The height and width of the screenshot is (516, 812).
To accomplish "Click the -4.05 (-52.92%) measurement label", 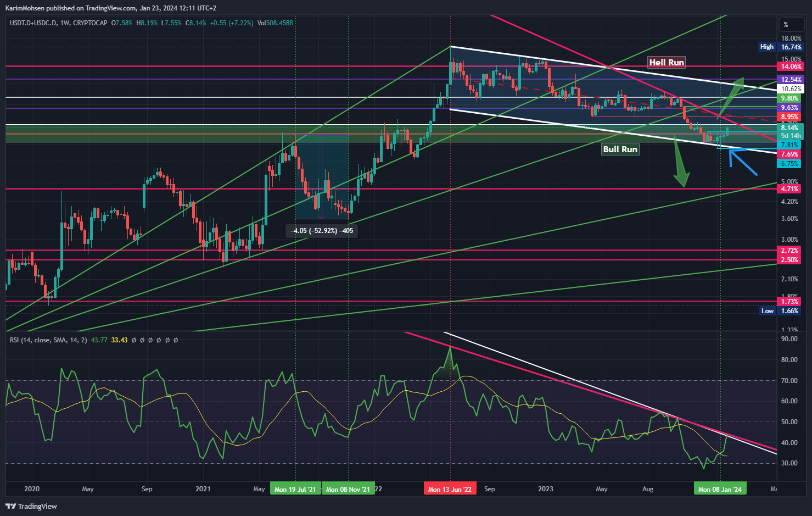I will [322, 231].
